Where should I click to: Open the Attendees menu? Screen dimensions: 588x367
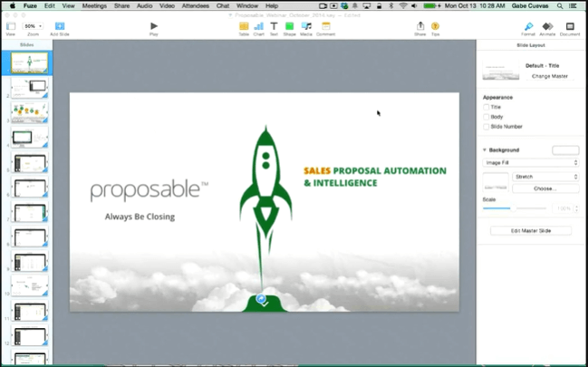coord(196,5)
